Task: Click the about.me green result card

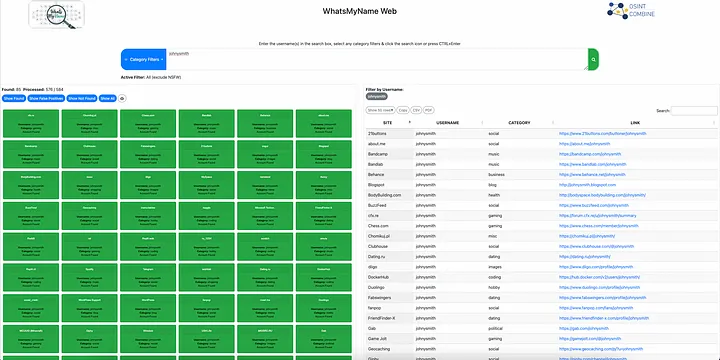Action: click(x=324, y=123)
